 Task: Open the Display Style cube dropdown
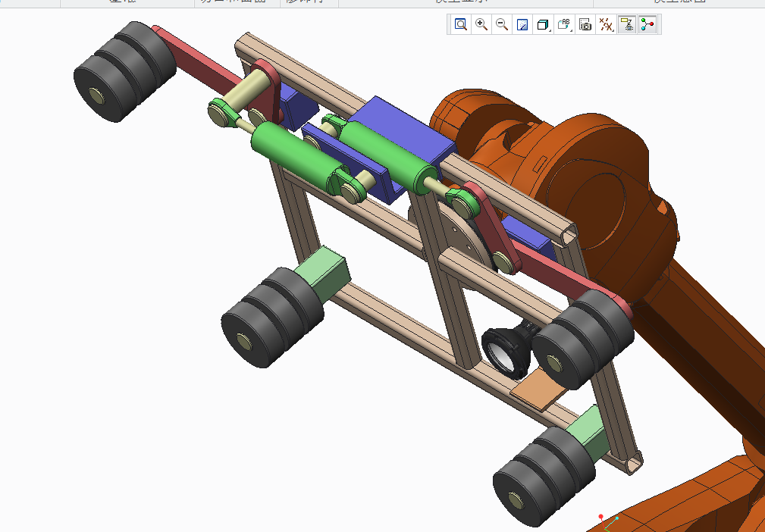point(543,24)
